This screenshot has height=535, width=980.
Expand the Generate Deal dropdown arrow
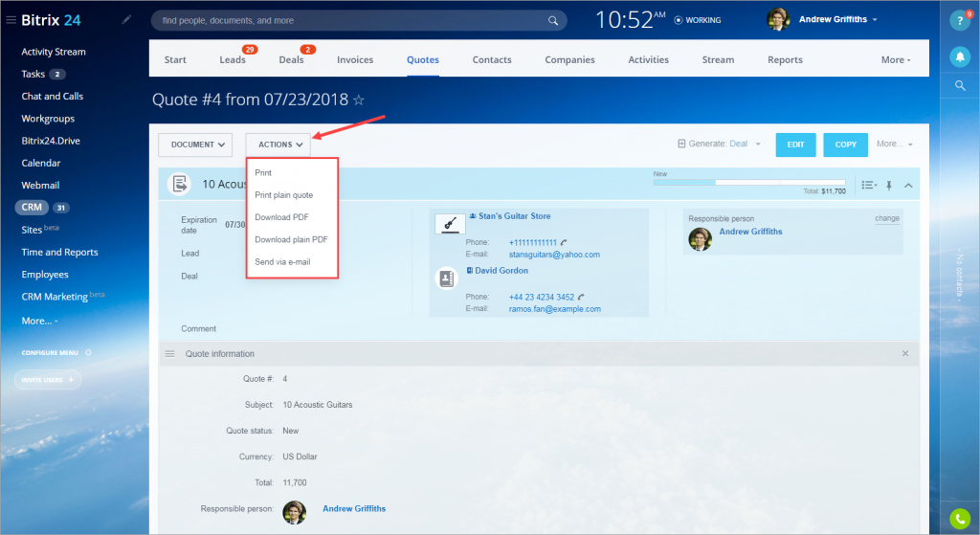tap(758, 145)
